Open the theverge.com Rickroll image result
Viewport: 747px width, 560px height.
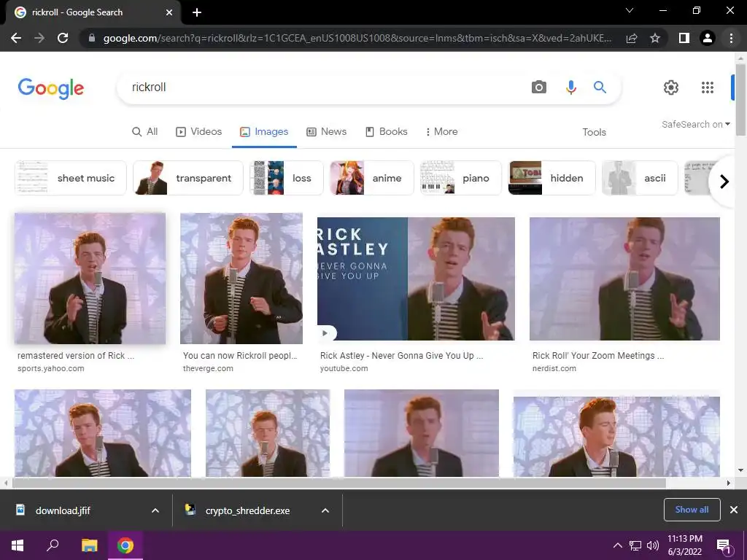241,279
